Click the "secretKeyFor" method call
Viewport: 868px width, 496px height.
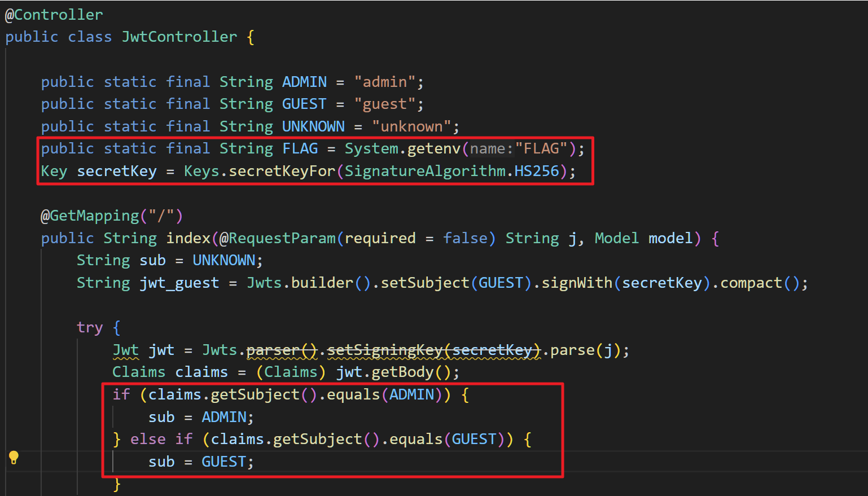282,171
